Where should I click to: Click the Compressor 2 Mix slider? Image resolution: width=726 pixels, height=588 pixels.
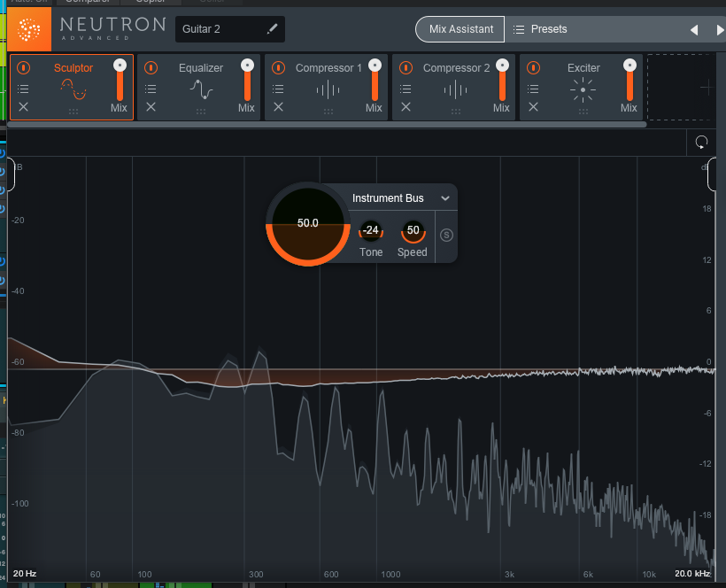502,80
